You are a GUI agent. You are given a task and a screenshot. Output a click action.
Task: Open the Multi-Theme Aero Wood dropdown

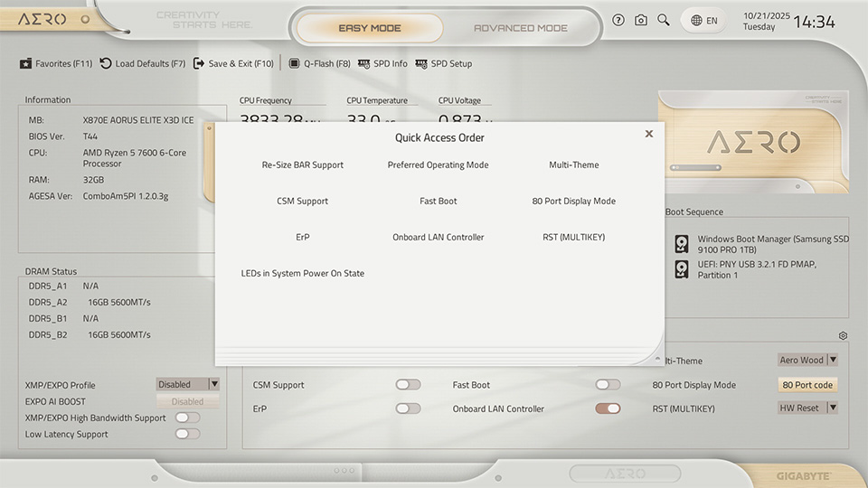coord(807,360)
